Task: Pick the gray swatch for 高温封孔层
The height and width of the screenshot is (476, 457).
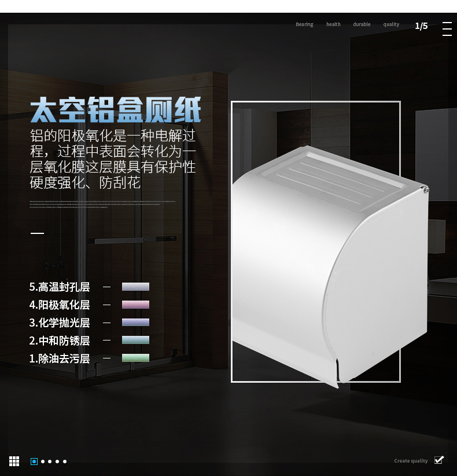Action: 135,287
